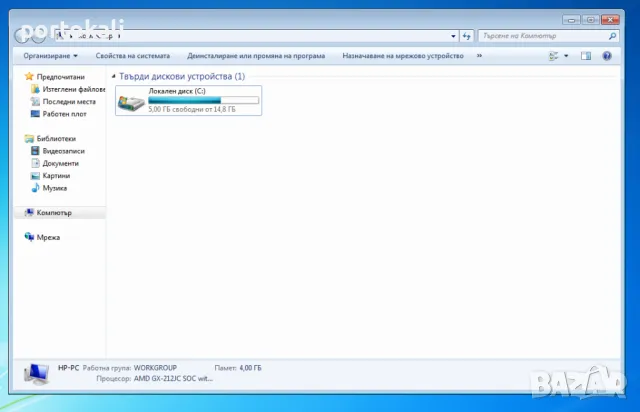
Task: Click the Мрежа network icon
Action: [x=29, y=237]
